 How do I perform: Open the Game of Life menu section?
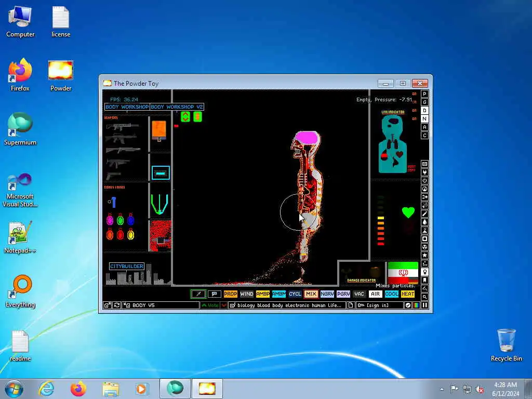click(424, 263)
